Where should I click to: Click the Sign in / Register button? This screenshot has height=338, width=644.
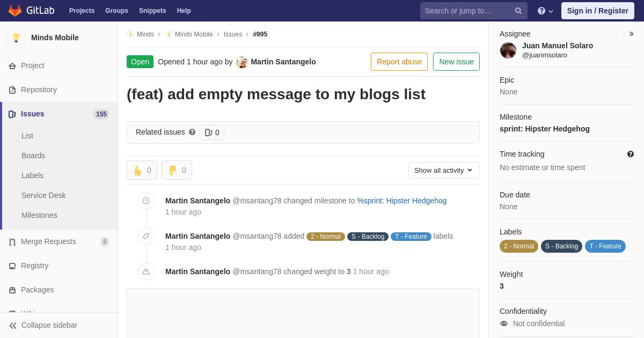click(598, 11)
